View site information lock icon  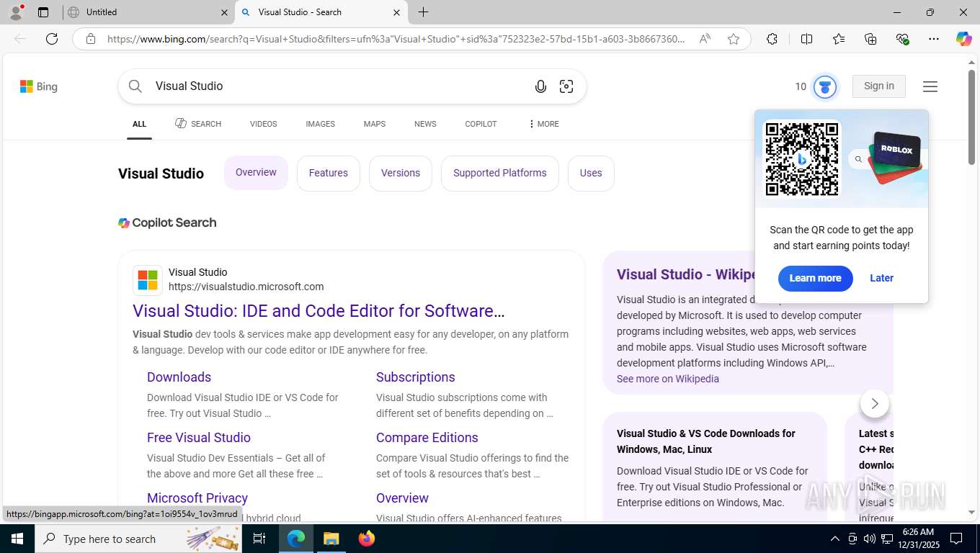tap(91, 39)
